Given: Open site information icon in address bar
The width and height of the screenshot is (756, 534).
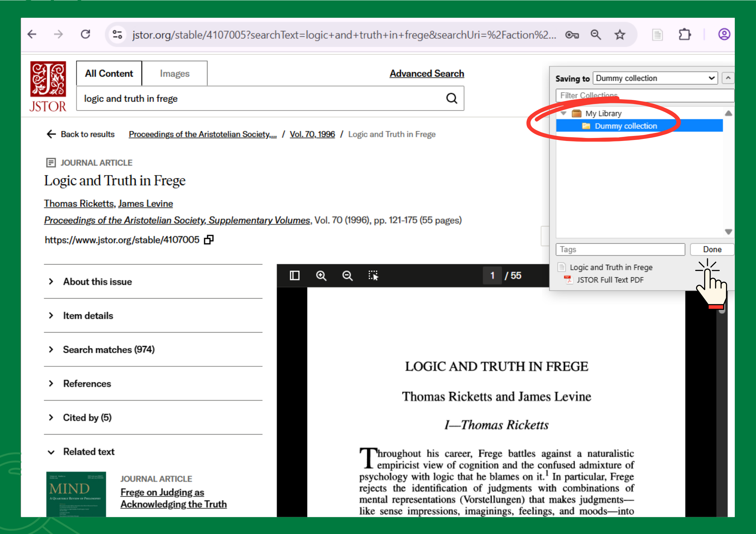Looking at the screenshot, I should point(117,34).
